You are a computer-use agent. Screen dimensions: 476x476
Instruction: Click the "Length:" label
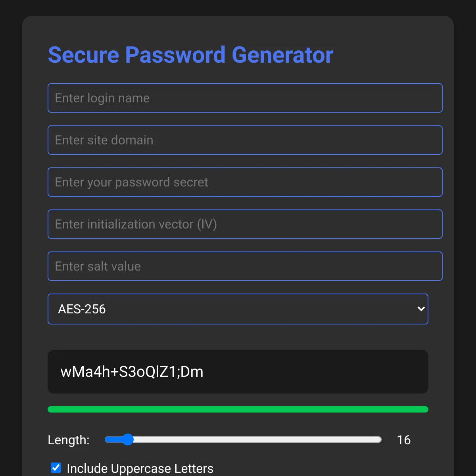coord(69,440)
